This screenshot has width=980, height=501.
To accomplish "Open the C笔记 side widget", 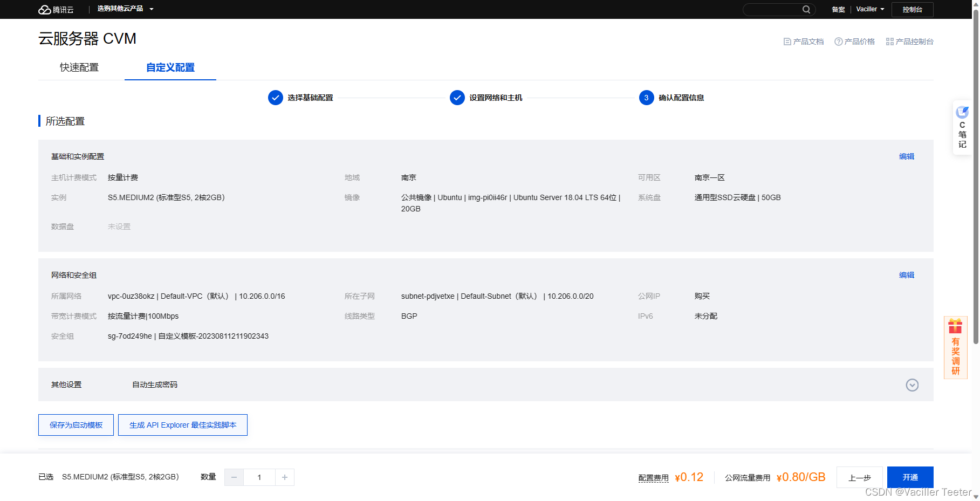I will [962, 127].
